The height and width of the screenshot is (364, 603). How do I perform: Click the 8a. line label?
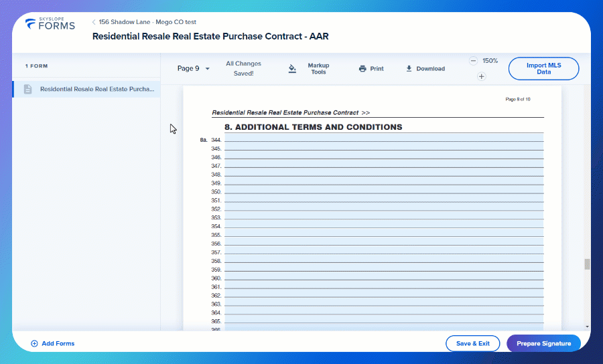tap(204, 140)
